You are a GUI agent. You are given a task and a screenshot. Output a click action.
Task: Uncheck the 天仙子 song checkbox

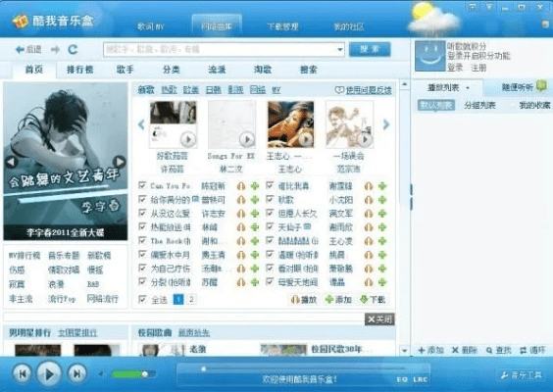(x=270, y=226)
